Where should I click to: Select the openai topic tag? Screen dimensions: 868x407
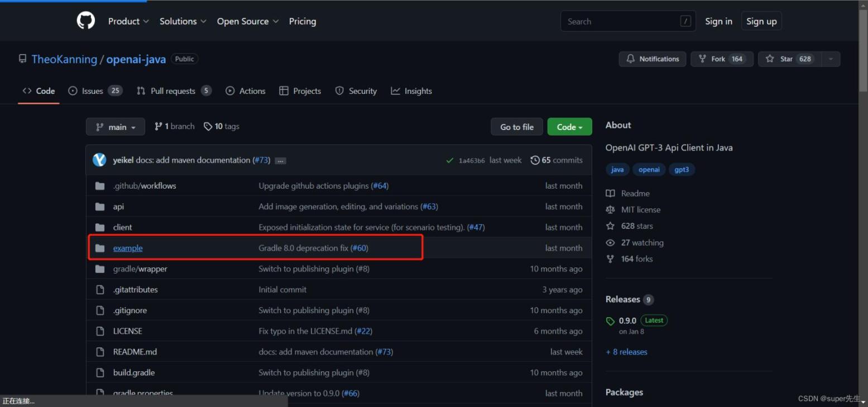click(649, 169)
